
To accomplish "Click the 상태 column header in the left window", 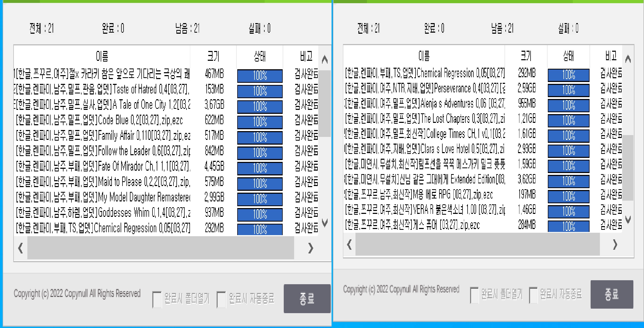I will tap(259, 56).
